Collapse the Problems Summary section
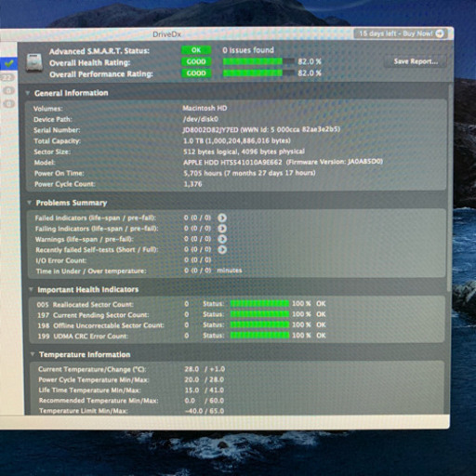Viewport: 476px width, 476px height. (x=30, y=203)
